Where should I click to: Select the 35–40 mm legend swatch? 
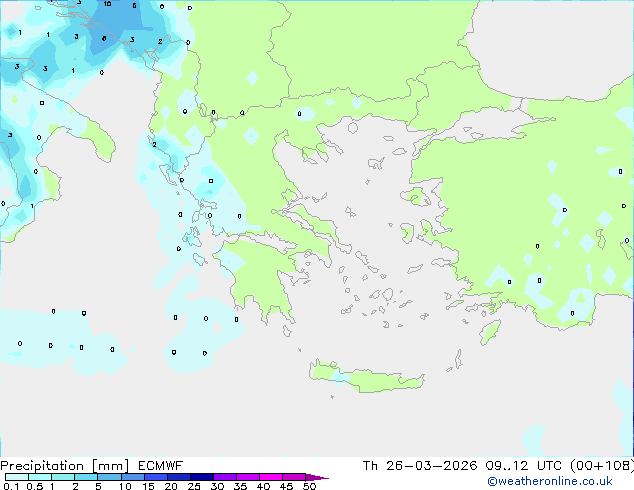248,477
